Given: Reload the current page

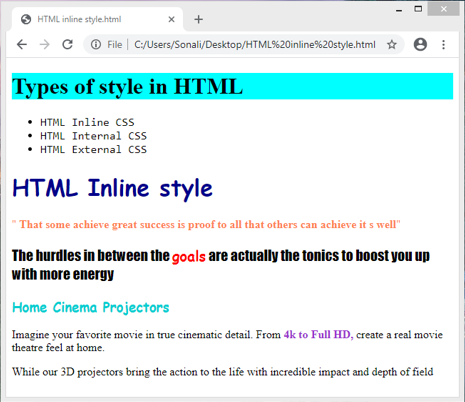Looking at the screenshot, I should point(68,44).
